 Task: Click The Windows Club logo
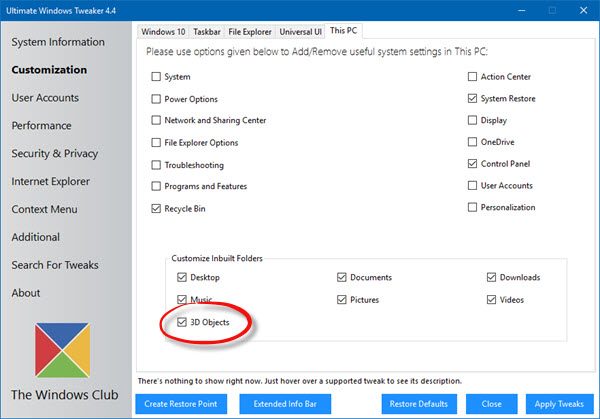coord(62,350)
